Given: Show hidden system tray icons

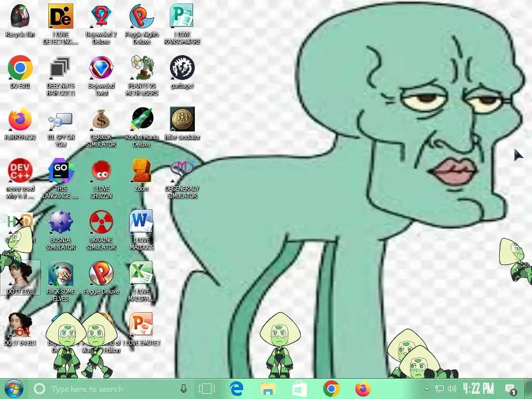Looking at the screenshot, I should 427,389.
